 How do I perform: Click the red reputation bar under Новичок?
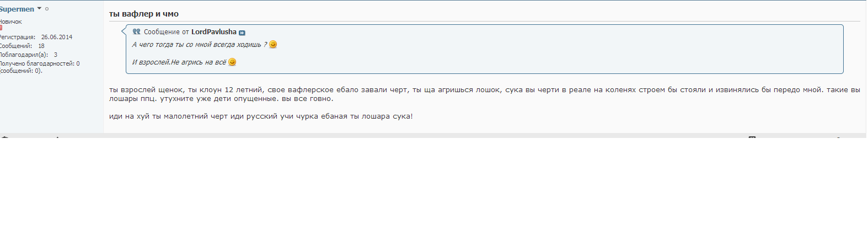point(1,28)
